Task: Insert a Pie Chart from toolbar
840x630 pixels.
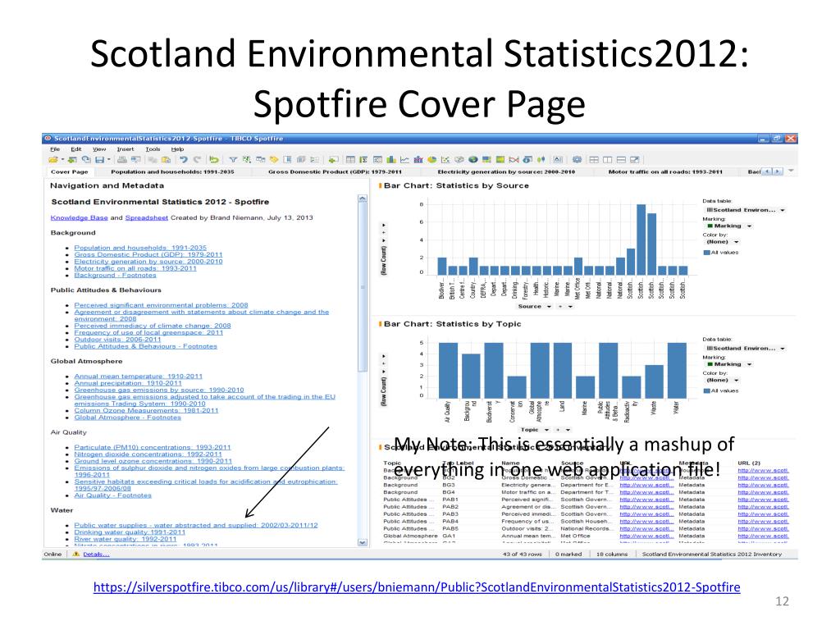Action: pos(431,160)
